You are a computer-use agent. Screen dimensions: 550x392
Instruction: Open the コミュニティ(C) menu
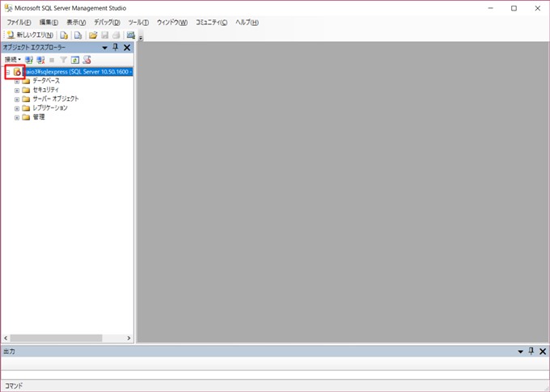(x=211, y=23)
